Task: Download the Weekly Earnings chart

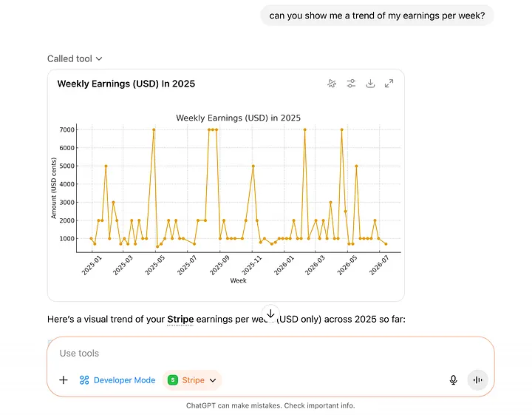Action: 370,84
